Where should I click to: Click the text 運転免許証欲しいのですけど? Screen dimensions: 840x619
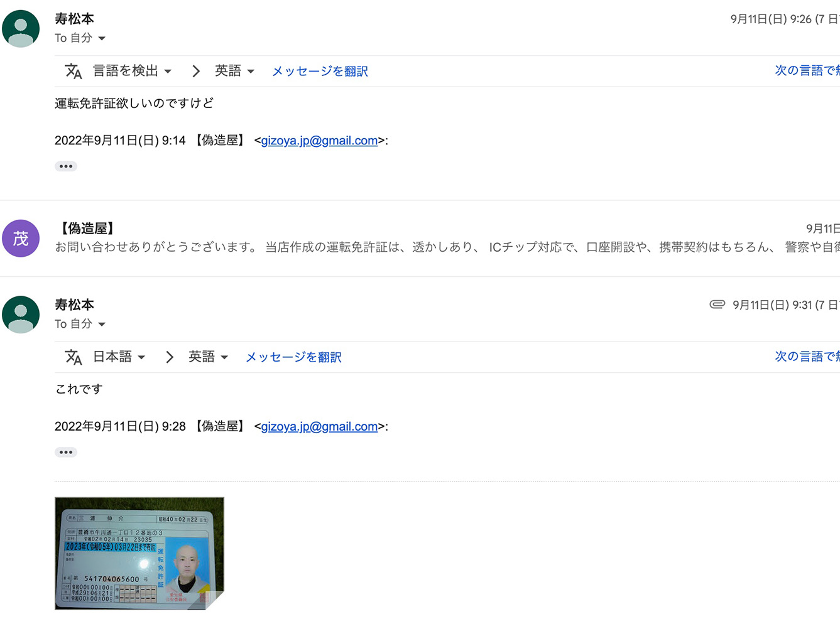(x=134, y=103)
